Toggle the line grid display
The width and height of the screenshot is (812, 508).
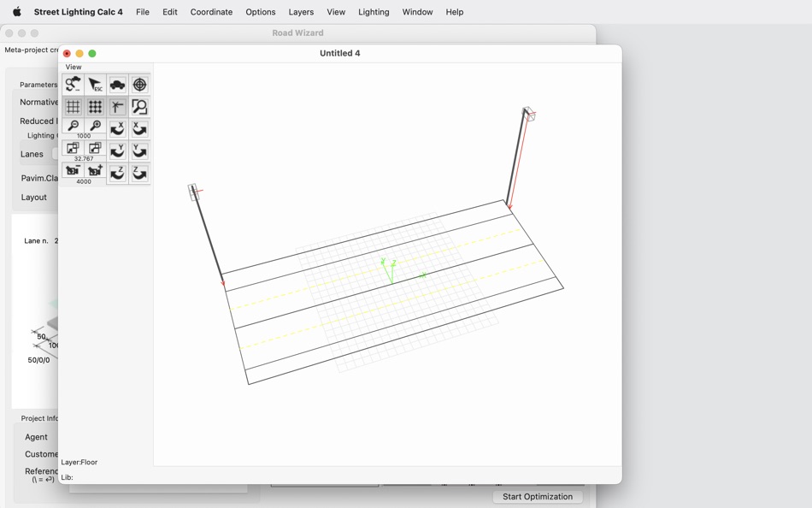[x=73, y=106]
